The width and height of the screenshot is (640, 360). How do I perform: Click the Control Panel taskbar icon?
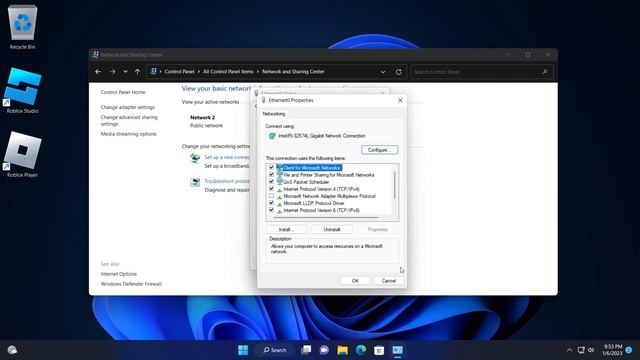coord(398,350)
